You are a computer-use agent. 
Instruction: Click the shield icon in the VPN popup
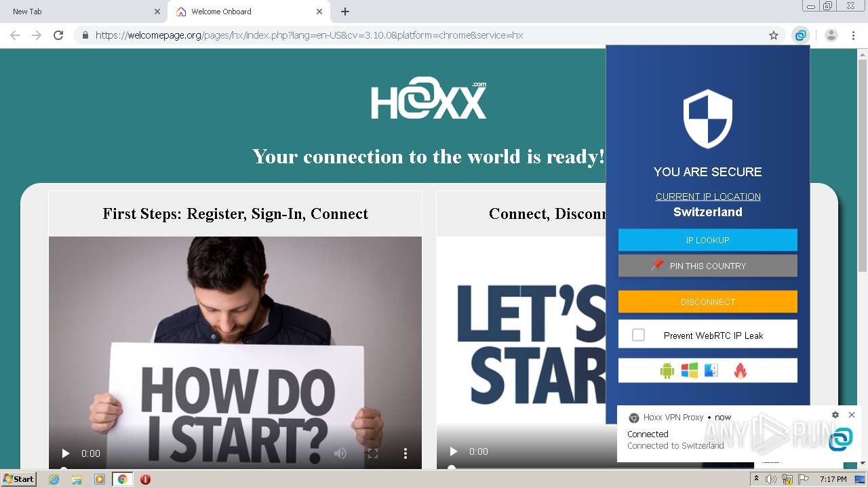(x=708, y=119)
